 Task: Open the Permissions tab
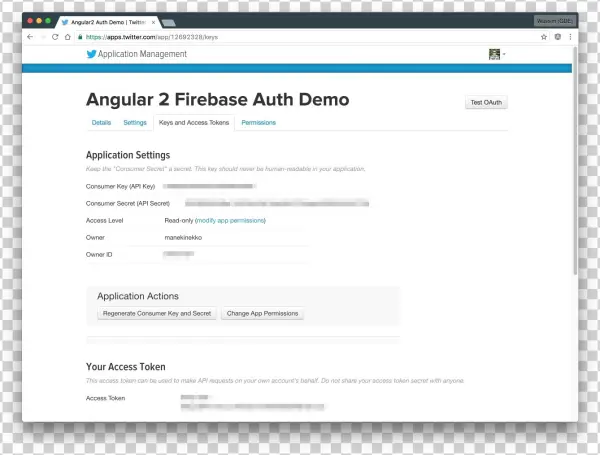(259, 122)
